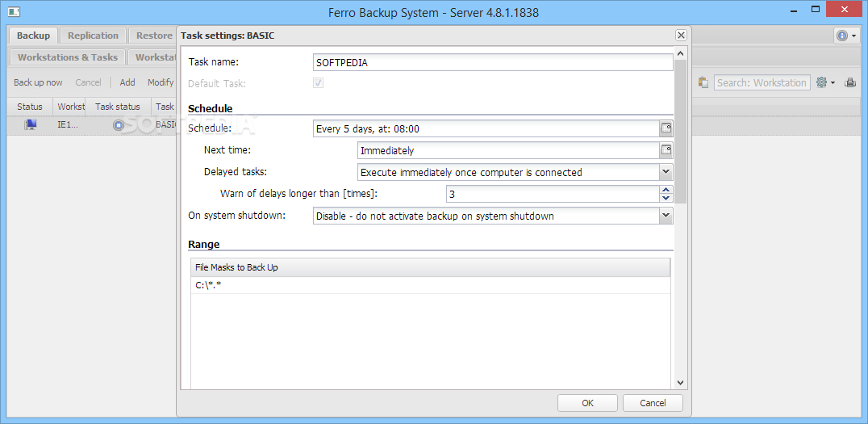The width and height of the screenshot is (868, 424).
Task: Click the File Masks to Back Up header
Action: tap(431, 267)
